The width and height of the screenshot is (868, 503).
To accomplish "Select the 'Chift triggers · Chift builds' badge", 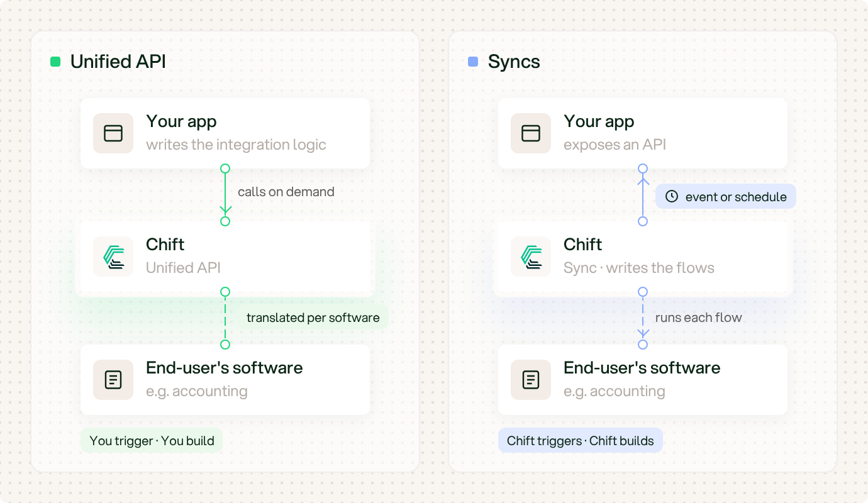I will (x=581, y=441).
